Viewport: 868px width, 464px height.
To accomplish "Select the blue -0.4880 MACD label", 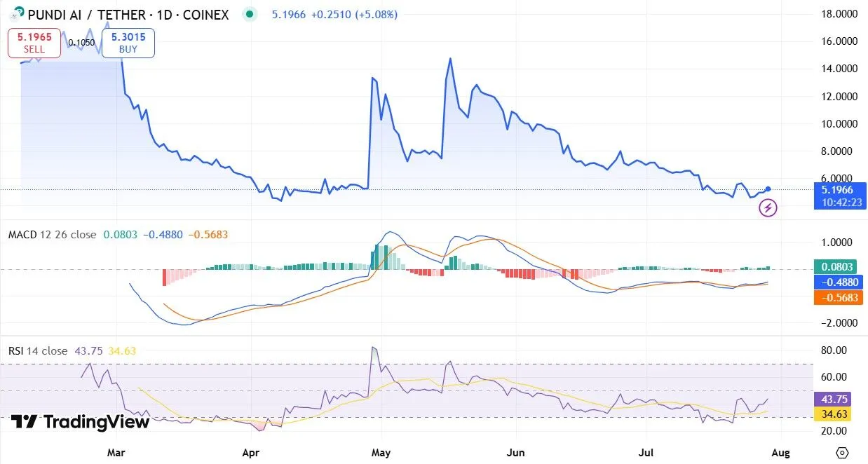I will click(x=838, y=282).
